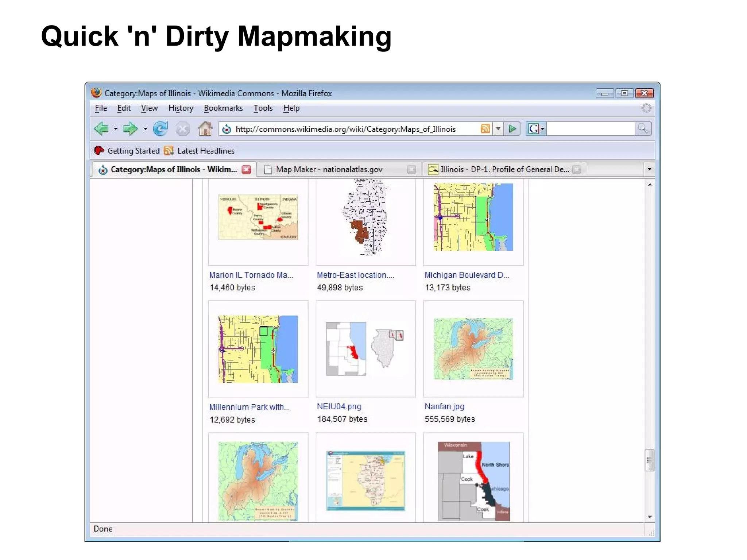The image size is (747, 560).
Task: Click the green Back arrow button
Action: 101,129
